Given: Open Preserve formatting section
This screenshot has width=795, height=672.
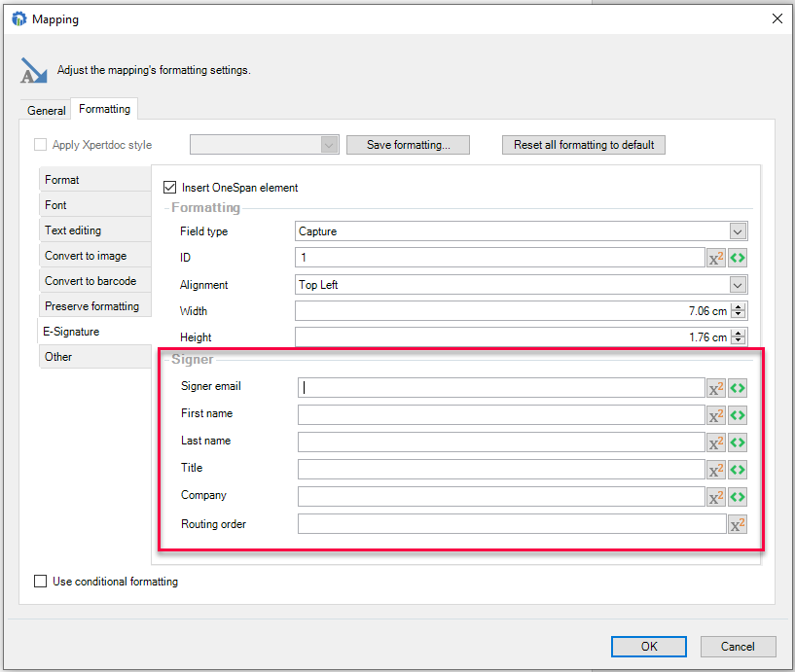Looking at the screenshot, I should 94,306.
